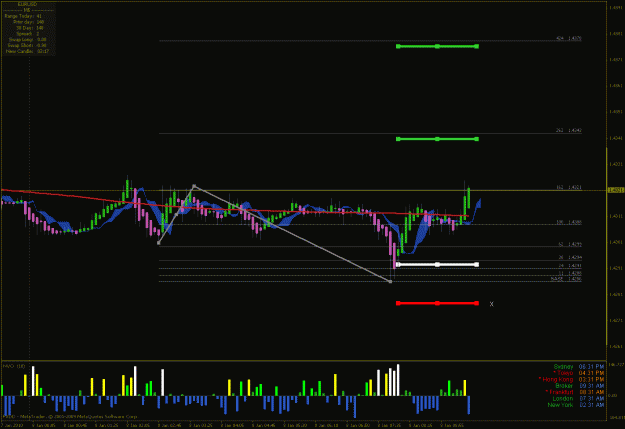This screenshot has width=625, height=429.
Task: Click the Tokyo session clock row
Action: pyautogui.click(x=578, y=373)
